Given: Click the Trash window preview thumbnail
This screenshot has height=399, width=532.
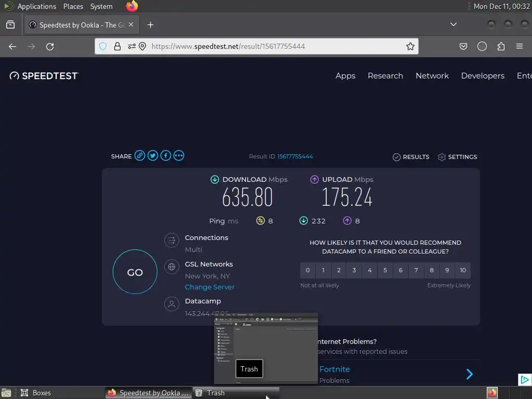Looking at the screenshot, I should [266, 349].
